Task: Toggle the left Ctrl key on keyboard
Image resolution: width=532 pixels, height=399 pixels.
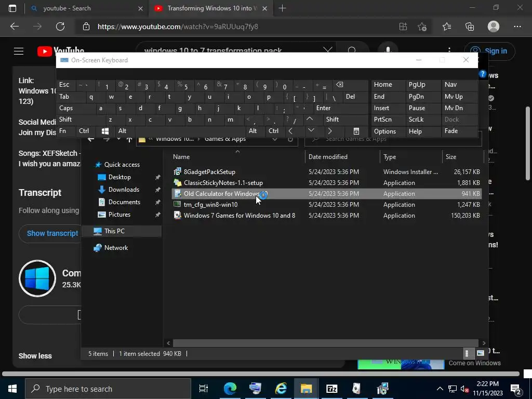Action: (x=86, y=131)
